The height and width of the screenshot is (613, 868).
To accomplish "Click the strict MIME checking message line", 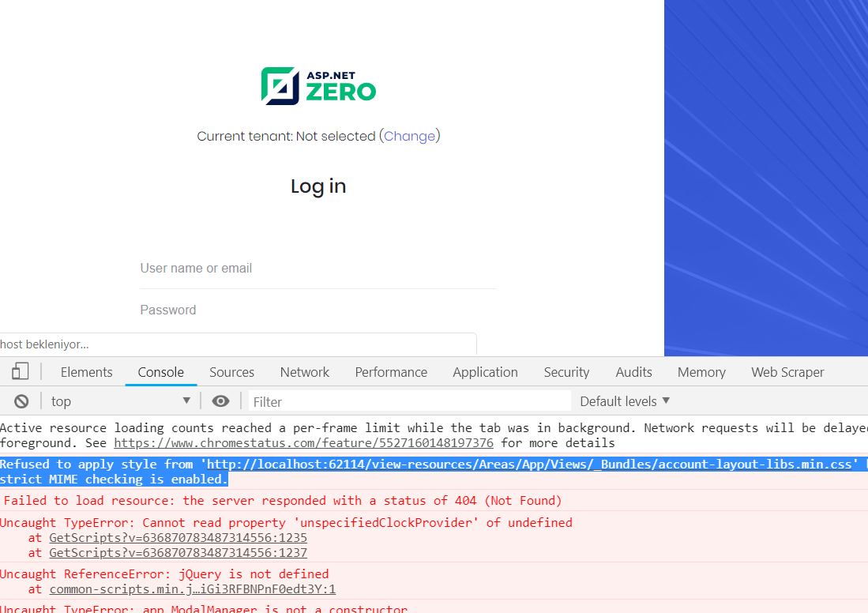I will tap(114, 479).
